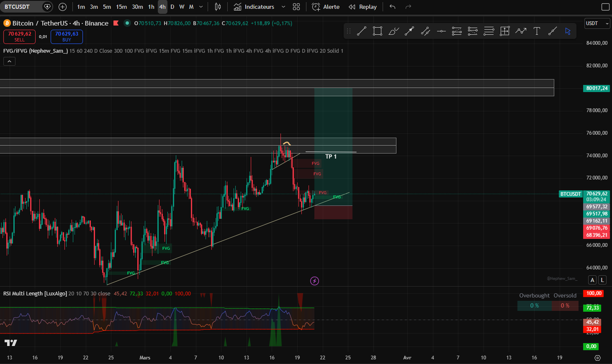Start bar Replay mode
The width and height of the screenshot is (612, 364).
[x=363, y=7]
